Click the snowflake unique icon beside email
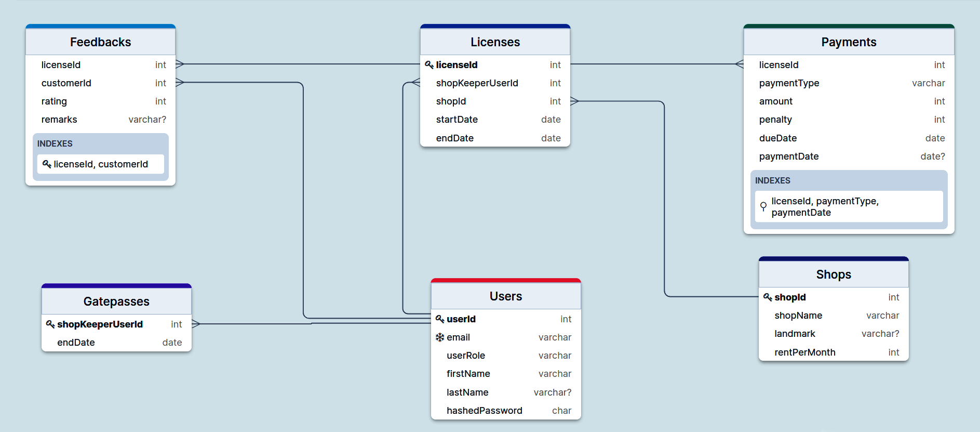This screenshot has width=980, height=432. pos(440,337)
